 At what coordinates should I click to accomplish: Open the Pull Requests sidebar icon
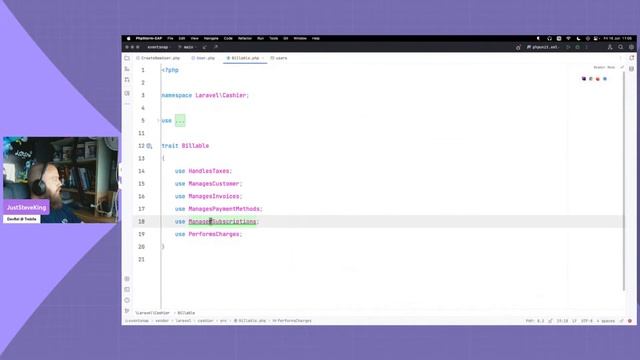click(127, 80)
